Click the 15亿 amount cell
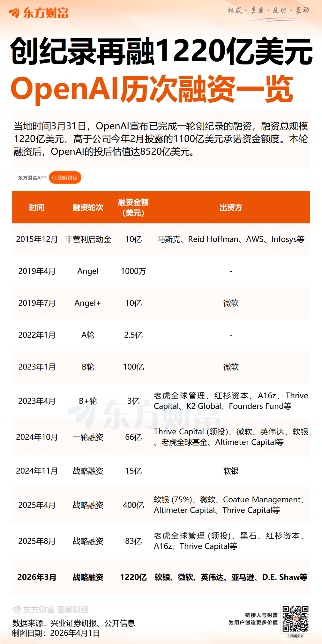The image size is (322, 644). pyautogui.click(x=133, y=471)
